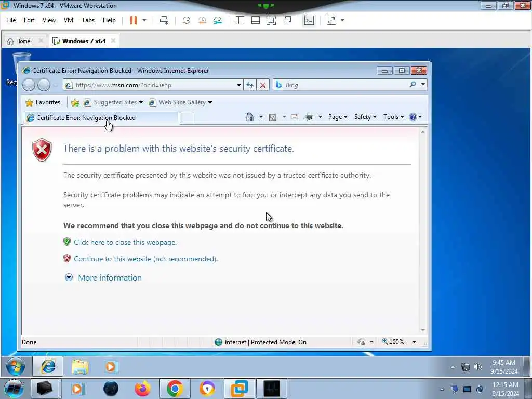The width and height of the screenshot is (532, 399).
Task: Revert the VM to its previous snapshot
Action: pyautogui.click(x=202, y=20)
